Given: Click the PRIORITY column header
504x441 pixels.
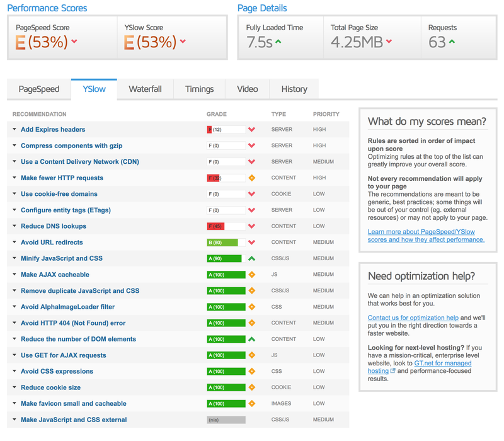Looking at the screenshot, I should [x=326, y=114].
